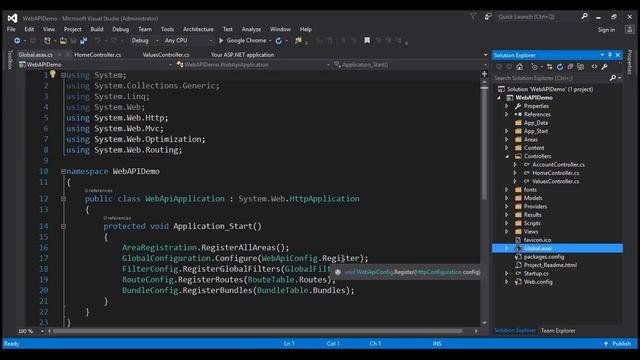
Task: Click Collapse All in Solution Explorer
Action: coord(570,67)
